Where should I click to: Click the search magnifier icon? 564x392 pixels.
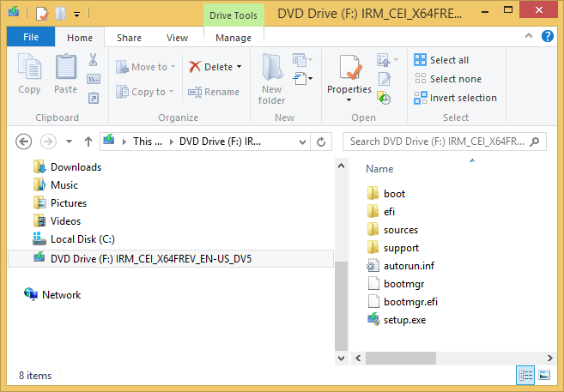(x=535, y=142)
